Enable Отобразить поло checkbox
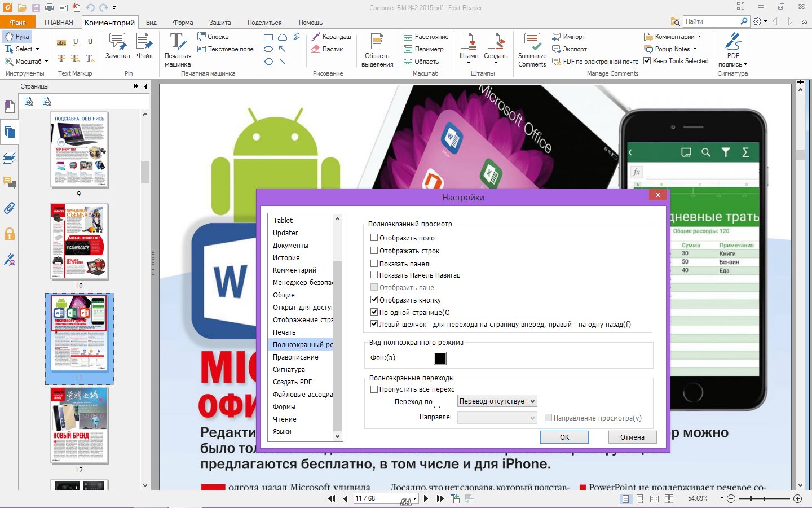This screenshot has height=508, width=812. pyautogui.click(x=374, y=238)
